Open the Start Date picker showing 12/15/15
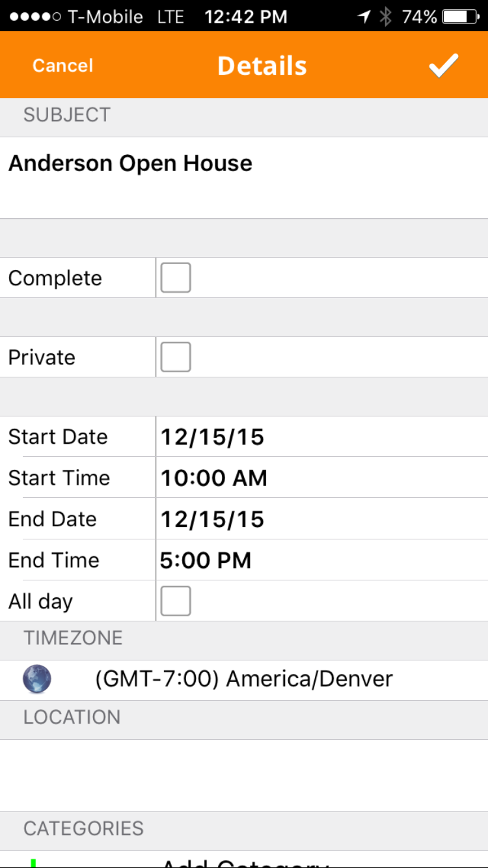This screenshot has height=868, width=488. 322,437
